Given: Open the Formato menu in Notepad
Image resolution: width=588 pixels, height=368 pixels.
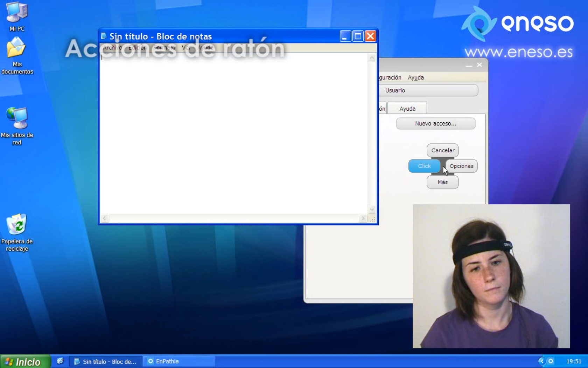Looking at the screenshot, I should tap(164, 48).
